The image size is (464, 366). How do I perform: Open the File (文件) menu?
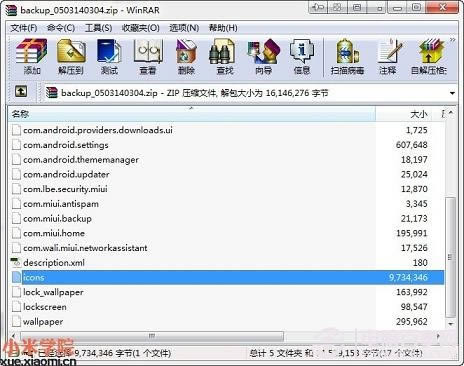[24, 28]
